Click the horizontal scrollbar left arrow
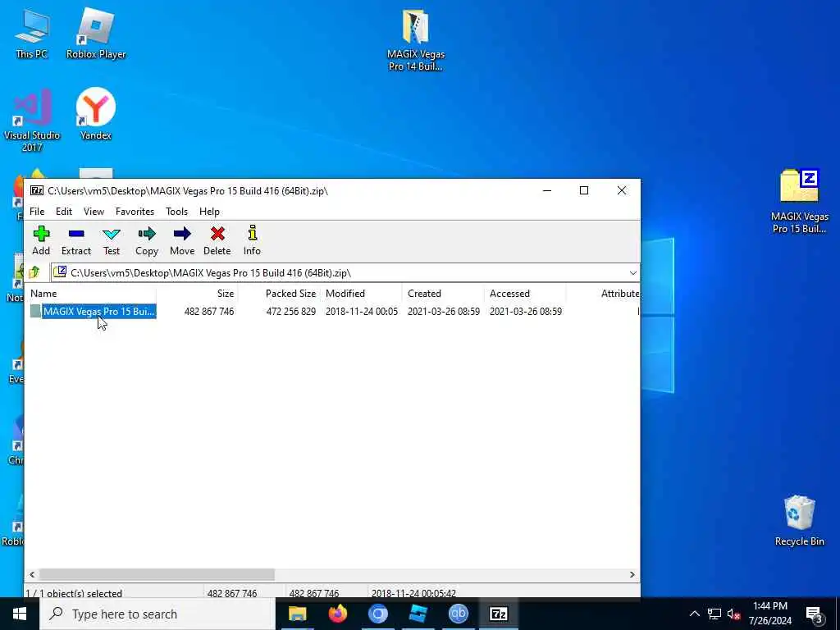Screen dimensions: 840x630 [32, 574]
